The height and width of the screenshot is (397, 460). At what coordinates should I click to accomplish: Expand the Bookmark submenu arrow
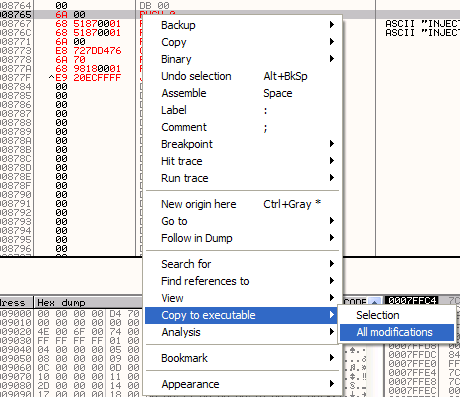tap(332, 358)
